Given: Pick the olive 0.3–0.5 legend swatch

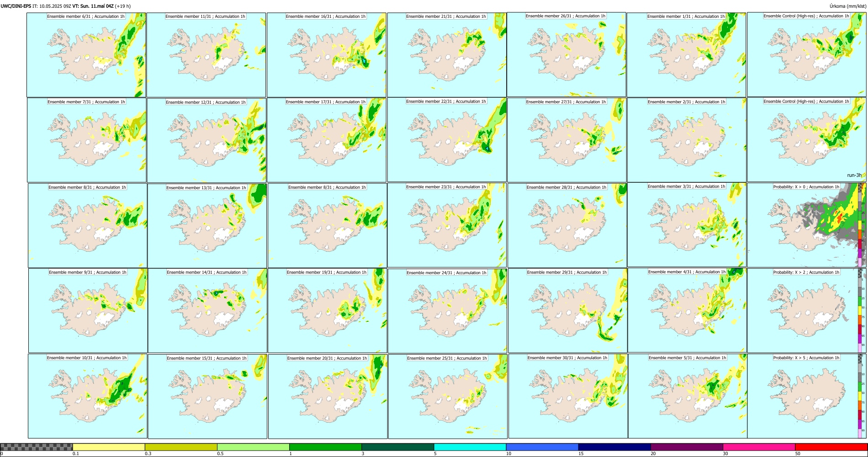Looking at the screenshot, I should click(181, 447).
